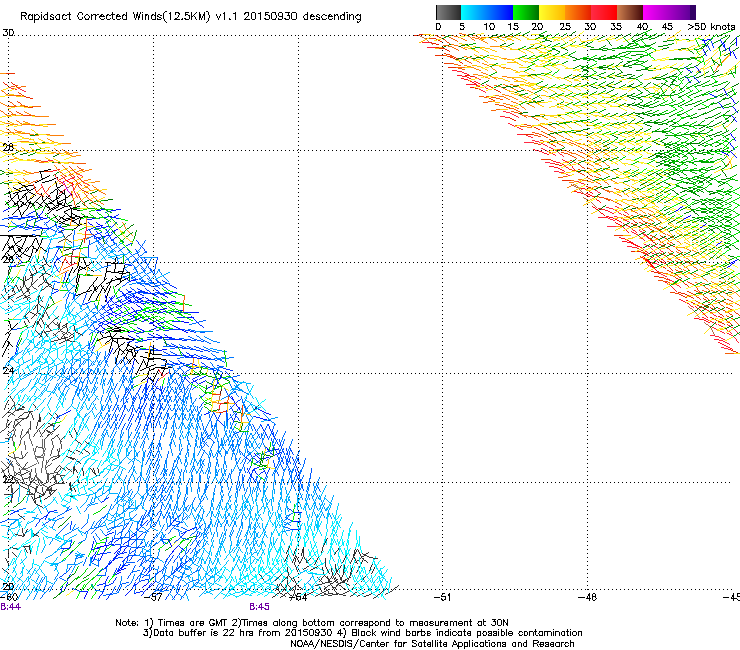Click the gray 0-5 knots color segment

(448, 12)
